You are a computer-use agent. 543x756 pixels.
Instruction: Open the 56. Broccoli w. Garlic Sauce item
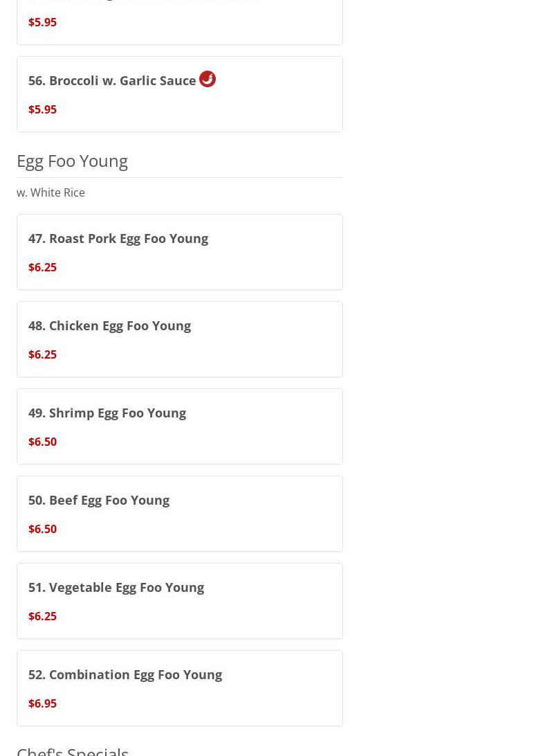pos(112,80)
